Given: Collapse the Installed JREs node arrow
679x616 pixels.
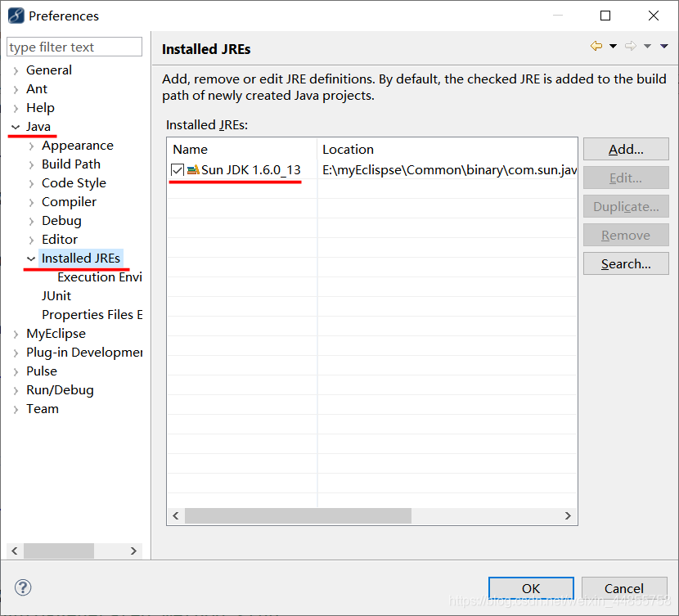Looking at the screenshot, I should [31, 259].
